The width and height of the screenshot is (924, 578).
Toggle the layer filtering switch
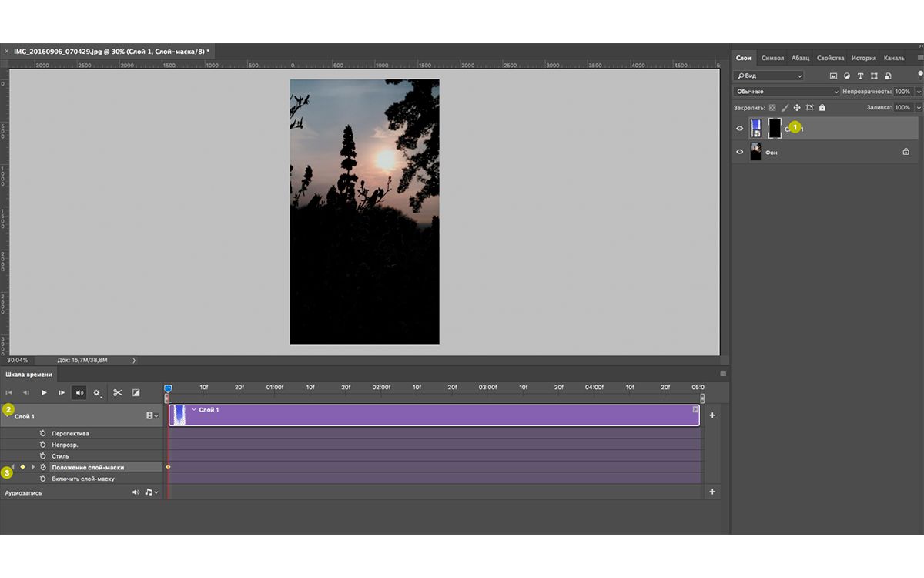click(x=920, y=75)
